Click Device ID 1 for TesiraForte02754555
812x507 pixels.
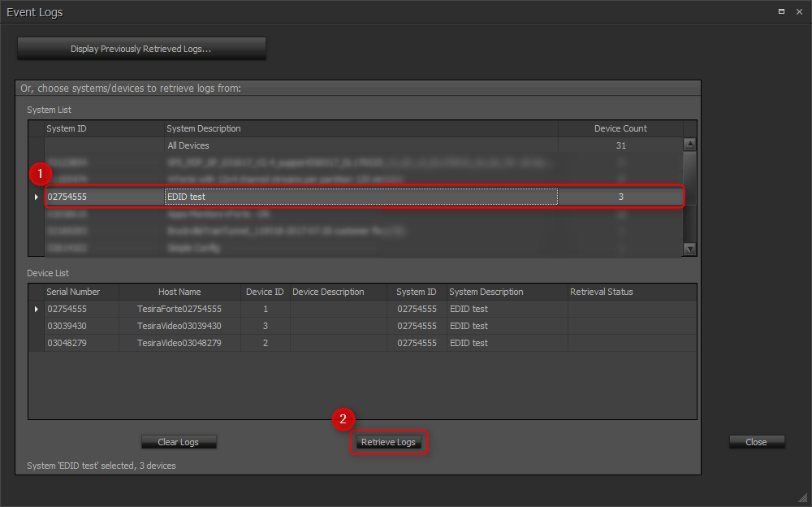266,309
